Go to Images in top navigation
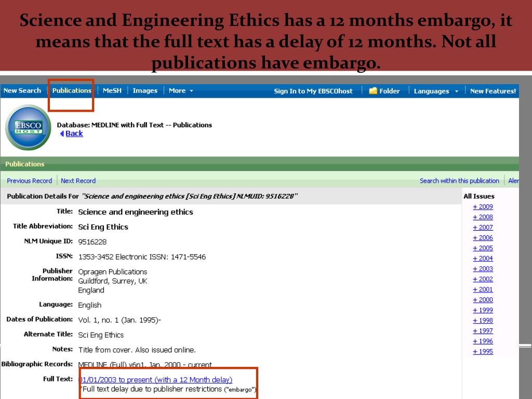The height and width of the screenshot is (399, 532). (145, 90)
